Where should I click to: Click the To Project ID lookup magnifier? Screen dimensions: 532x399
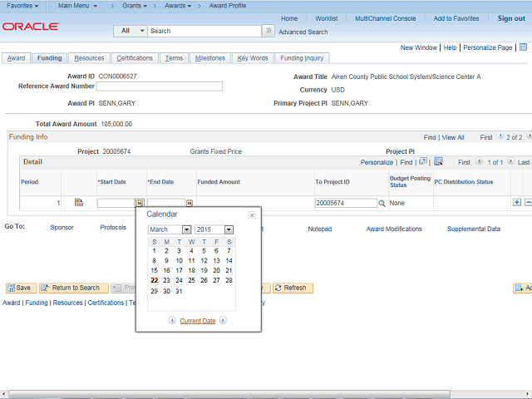pos(382,203)
